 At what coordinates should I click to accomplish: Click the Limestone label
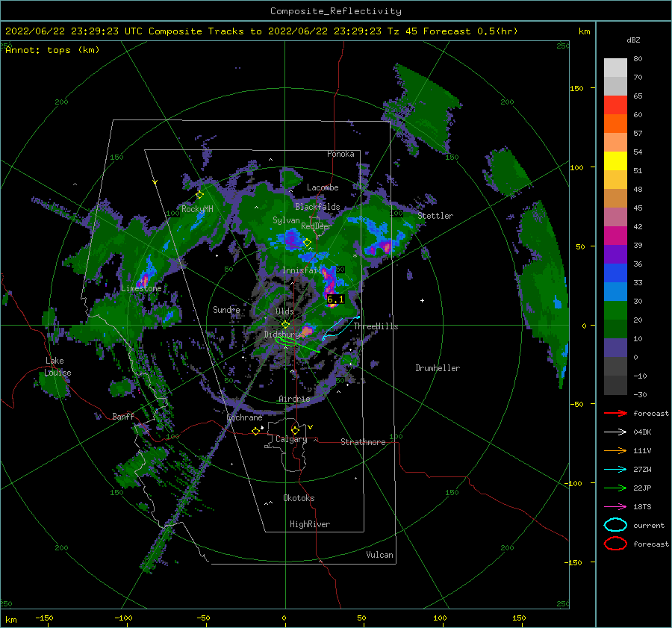(x=141, y=288)
